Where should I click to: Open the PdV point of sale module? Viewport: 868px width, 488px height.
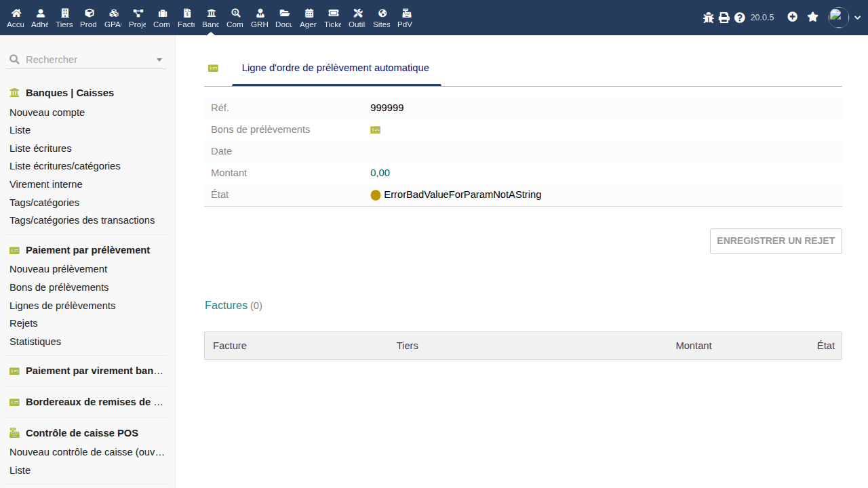click(406, 18)
